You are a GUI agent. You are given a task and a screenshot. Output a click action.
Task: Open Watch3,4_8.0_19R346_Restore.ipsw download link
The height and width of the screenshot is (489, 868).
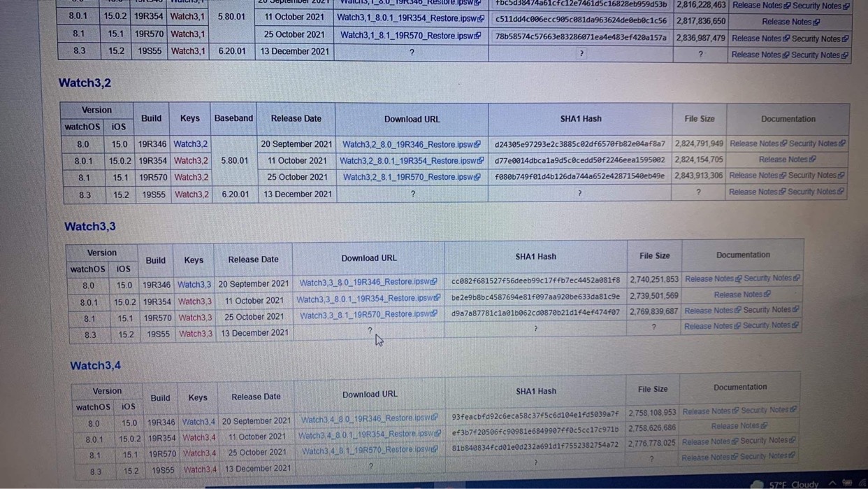(369, 419)
